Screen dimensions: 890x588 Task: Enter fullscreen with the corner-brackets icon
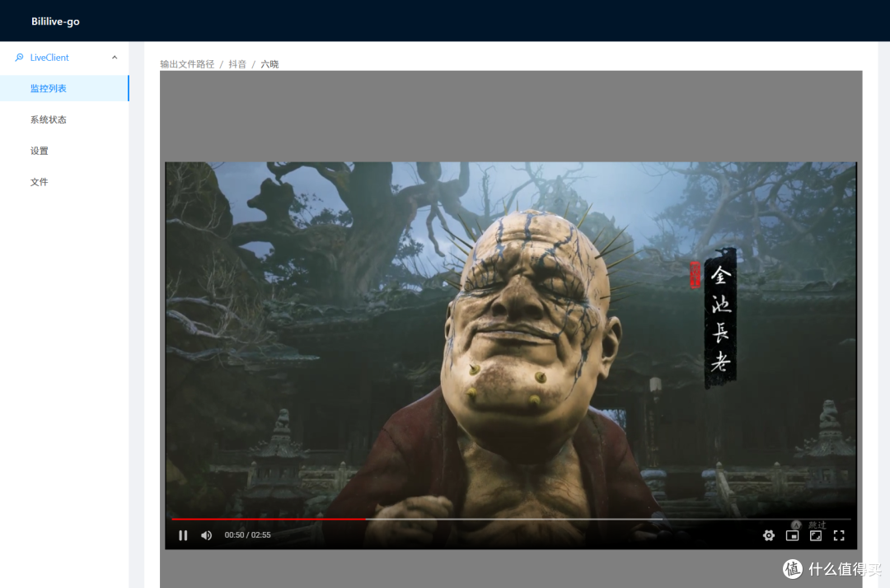click(839, 535)
